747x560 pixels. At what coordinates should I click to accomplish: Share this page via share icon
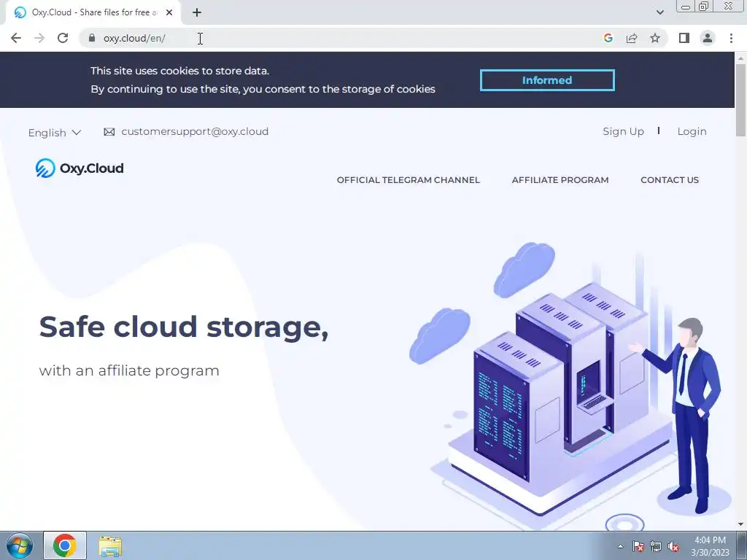click(632, 38)
